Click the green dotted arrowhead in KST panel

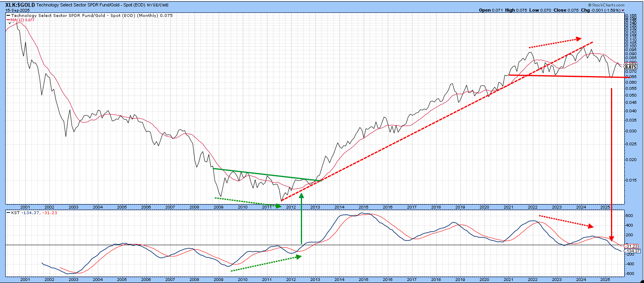[298, 256]
